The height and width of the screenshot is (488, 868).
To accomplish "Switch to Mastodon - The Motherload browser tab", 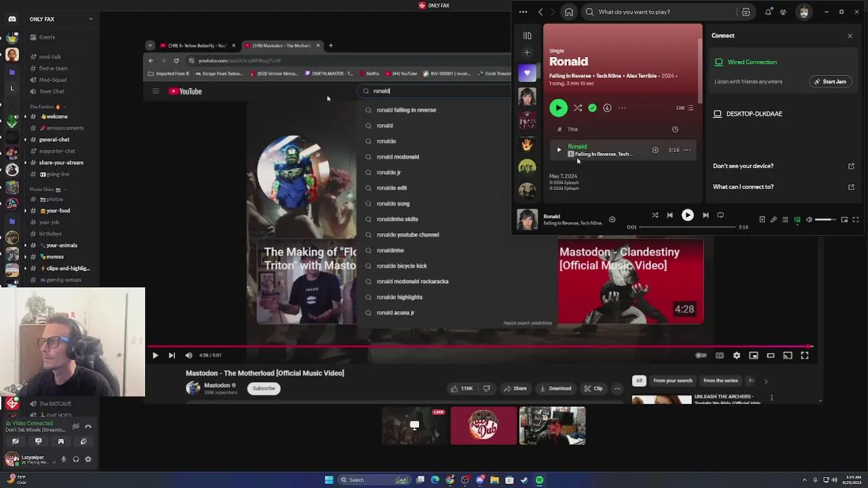I will (x=281, y=45).
